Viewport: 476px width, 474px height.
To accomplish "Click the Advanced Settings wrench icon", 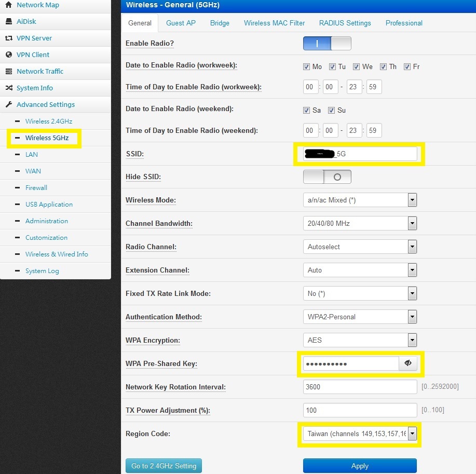I will (x=9, y=104).
